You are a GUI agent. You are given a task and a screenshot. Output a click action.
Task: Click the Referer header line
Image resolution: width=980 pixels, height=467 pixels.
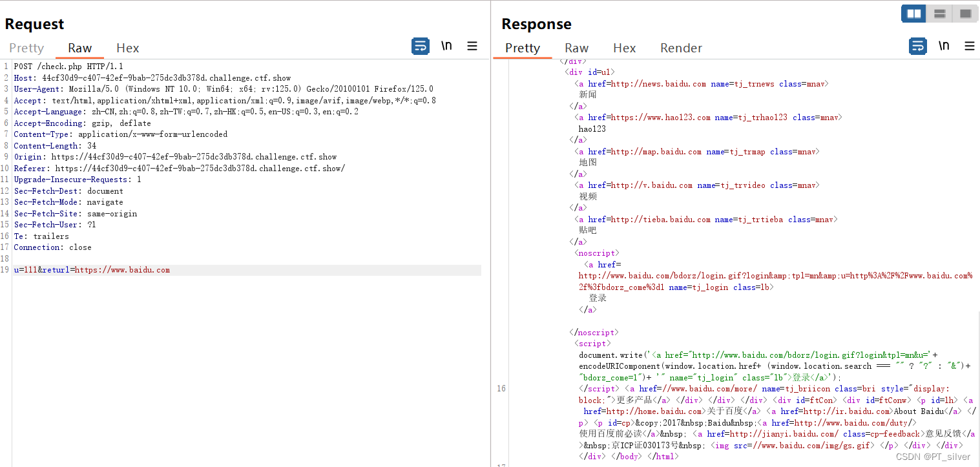coord(180,169)
